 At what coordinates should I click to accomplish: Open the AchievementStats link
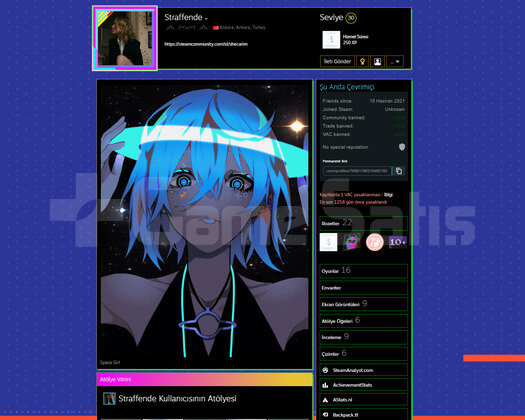coord(364,385)
